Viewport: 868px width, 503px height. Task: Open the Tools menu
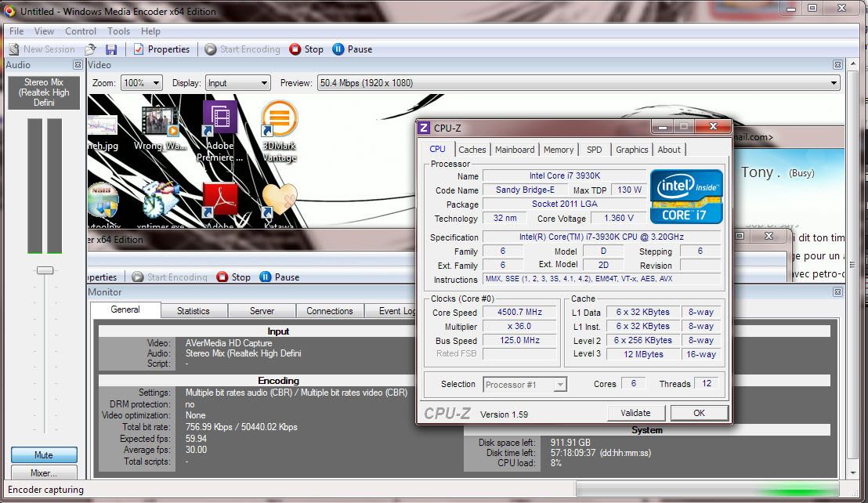pos(118,31)
